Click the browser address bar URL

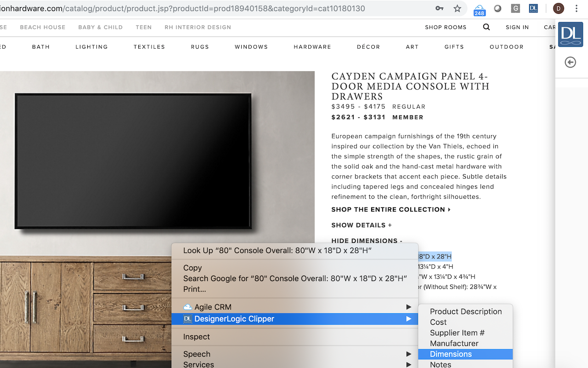182,8
